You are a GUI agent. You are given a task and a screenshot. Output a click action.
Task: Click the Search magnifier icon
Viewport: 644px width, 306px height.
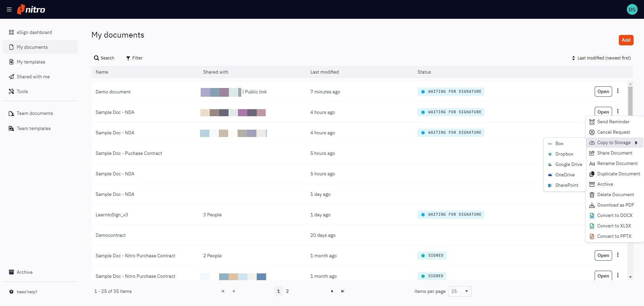tap(97, 58)
